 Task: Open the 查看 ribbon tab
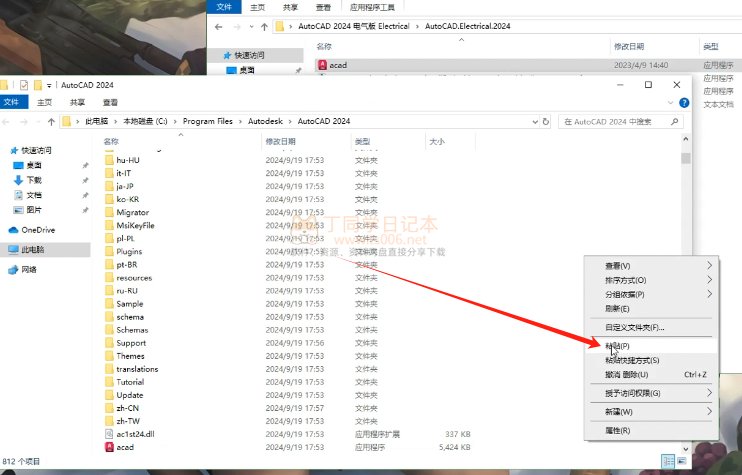pyautogui.click(x=109, y=102)
